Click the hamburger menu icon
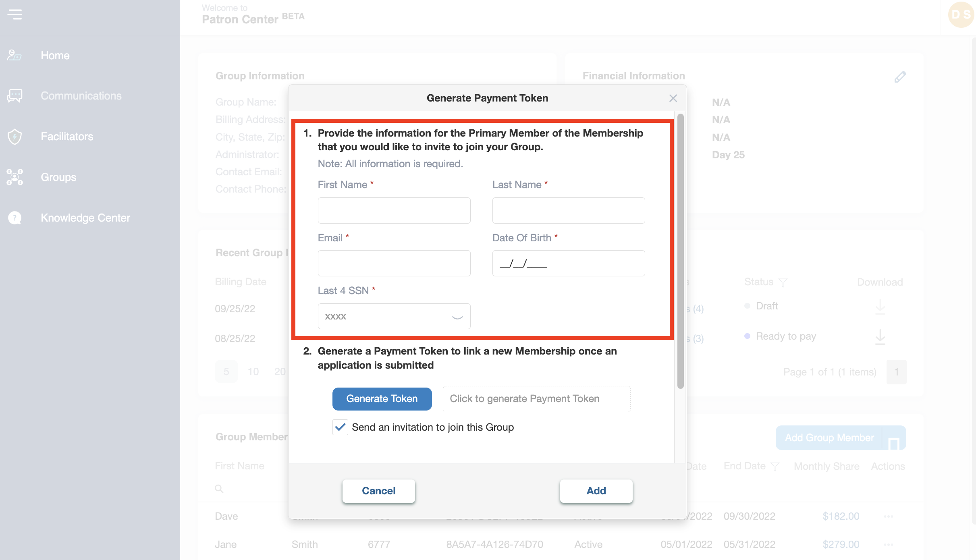 (15, 15)
